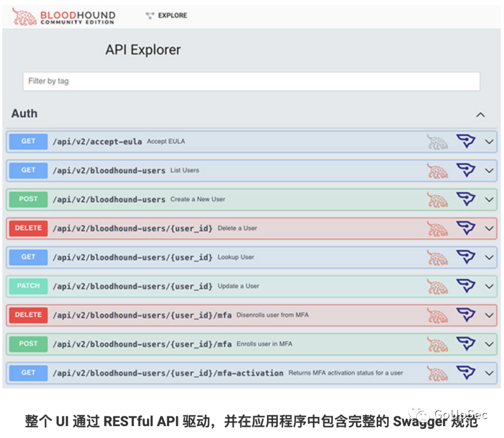Click the hound icon on List Users row
The height and width of the screenshot is (438, 504).
coord(438,171)
